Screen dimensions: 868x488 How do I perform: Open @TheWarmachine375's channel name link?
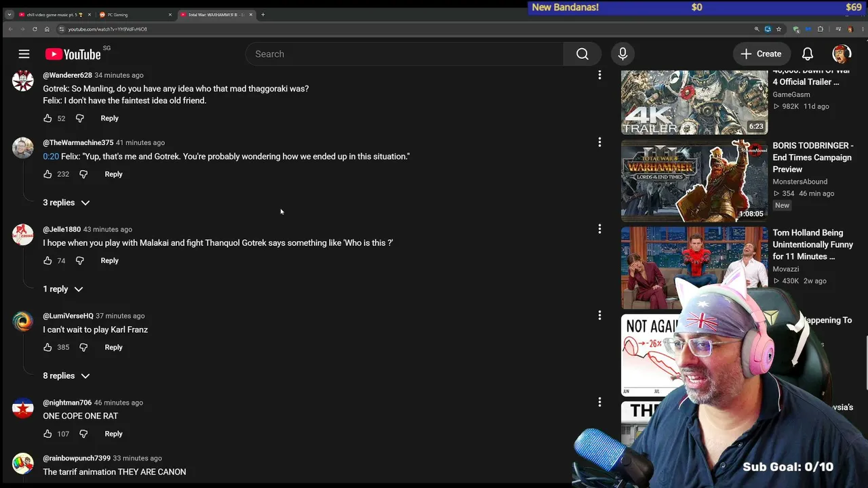coord(78,143)
